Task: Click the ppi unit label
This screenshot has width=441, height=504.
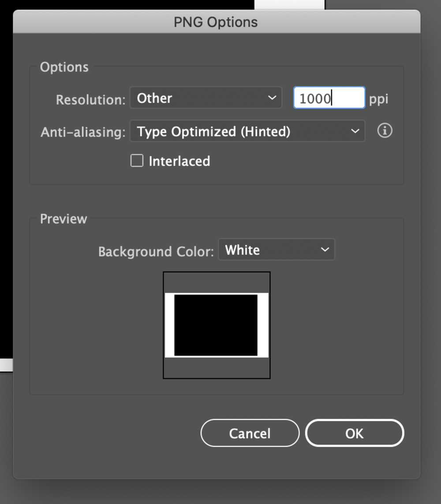Action: pos(378,100)
